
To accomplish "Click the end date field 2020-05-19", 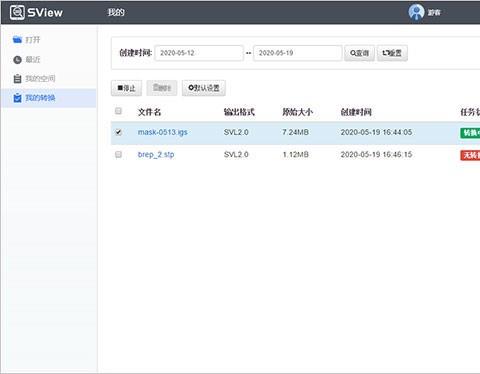I will (x=298, y=53).
